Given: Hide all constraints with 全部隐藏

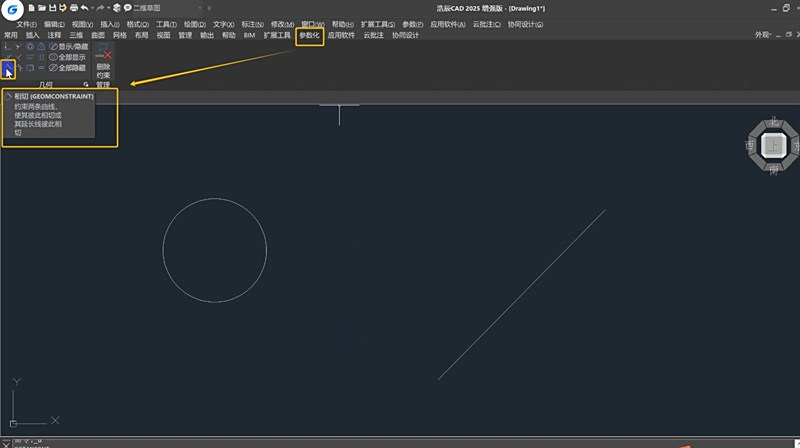Looking at the screenshot, I should (67, 68).
